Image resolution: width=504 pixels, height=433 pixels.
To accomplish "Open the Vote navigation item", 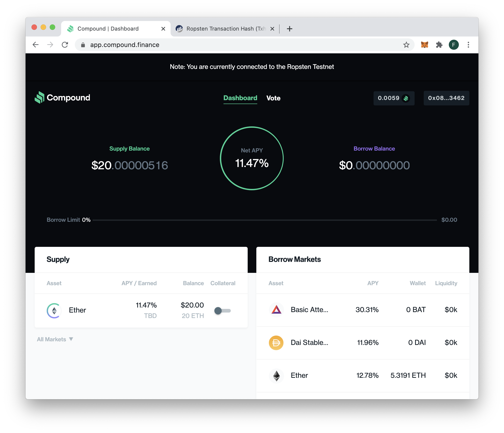I will 273,98.
